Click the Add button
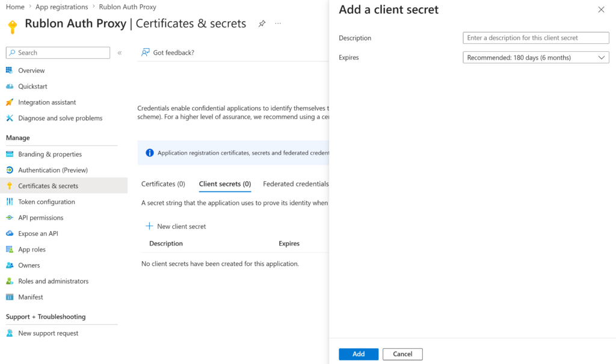 click(x=359, y=354)
